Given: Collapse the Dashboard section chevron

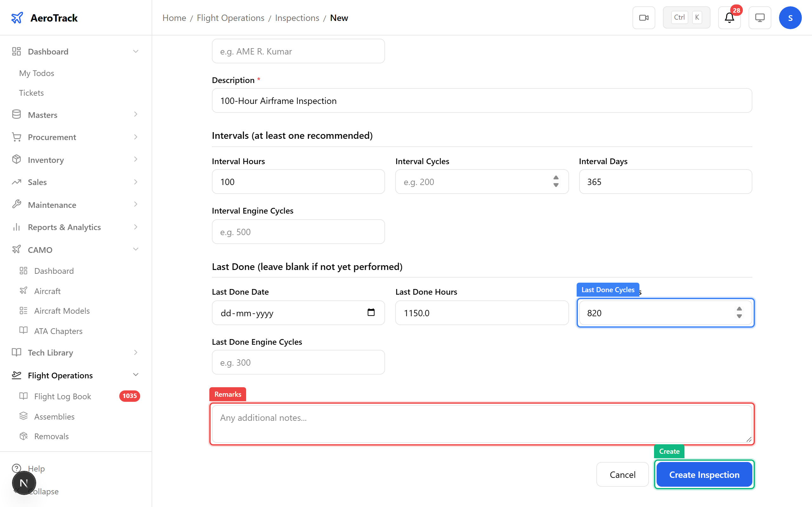Looking at the screenshot, I should pyautogui.click(x=135, y=51).
